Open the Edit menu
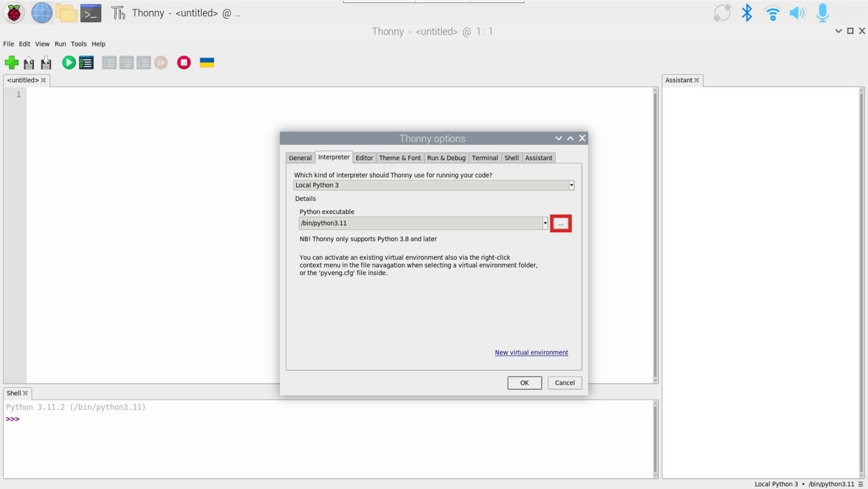The height and width of the screenshot is (489, 868). tap(25, 44)
